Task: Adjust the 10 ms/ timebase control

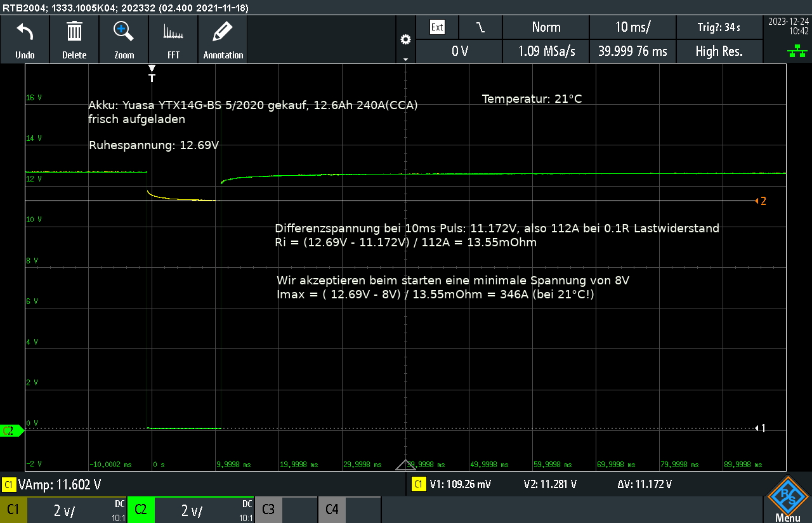Action: point(632,27)
